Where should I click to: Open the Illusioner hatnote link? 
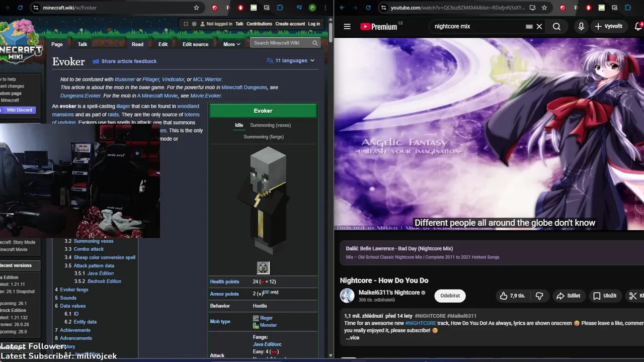(x=125, y=79)
